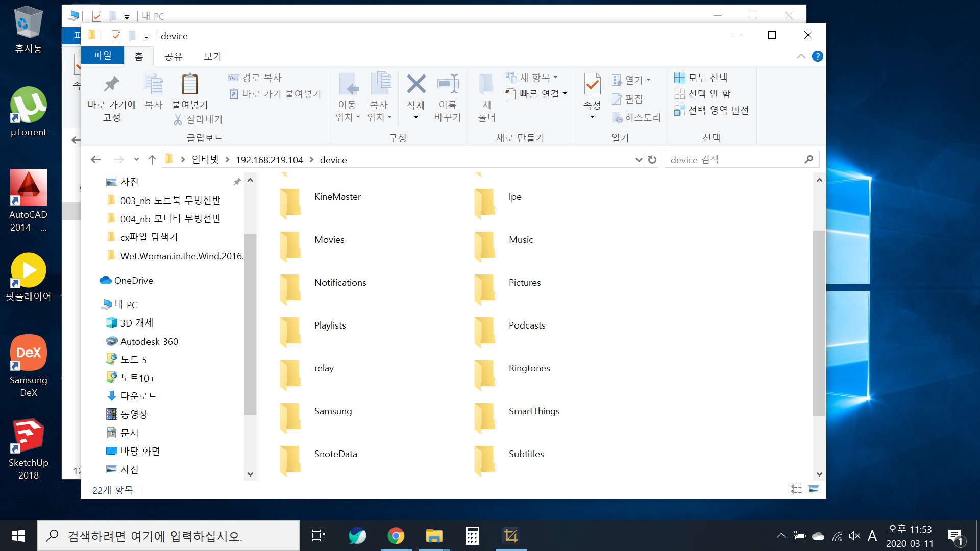Click the blue Help question icon
This screenshot has height=551, width=980.
tap(817, 56)
